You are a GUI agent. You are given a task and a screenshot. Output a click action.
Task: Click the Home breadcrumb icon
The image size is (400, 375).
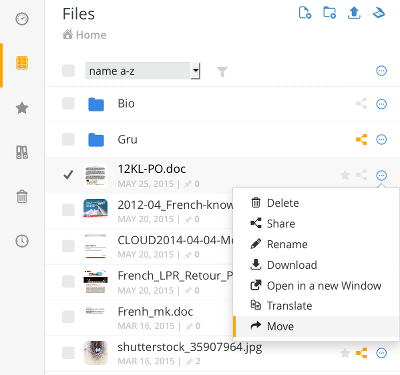point(68,34)
